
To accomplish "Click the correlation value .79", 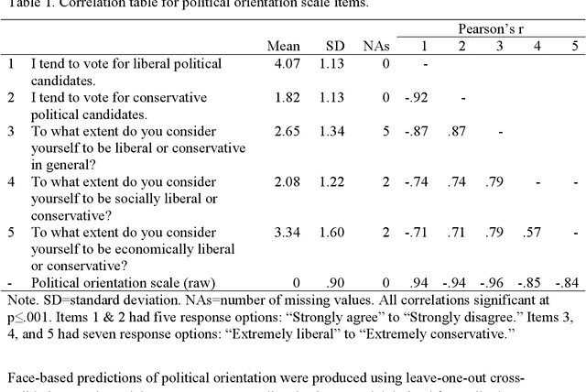I will point(499,182).
